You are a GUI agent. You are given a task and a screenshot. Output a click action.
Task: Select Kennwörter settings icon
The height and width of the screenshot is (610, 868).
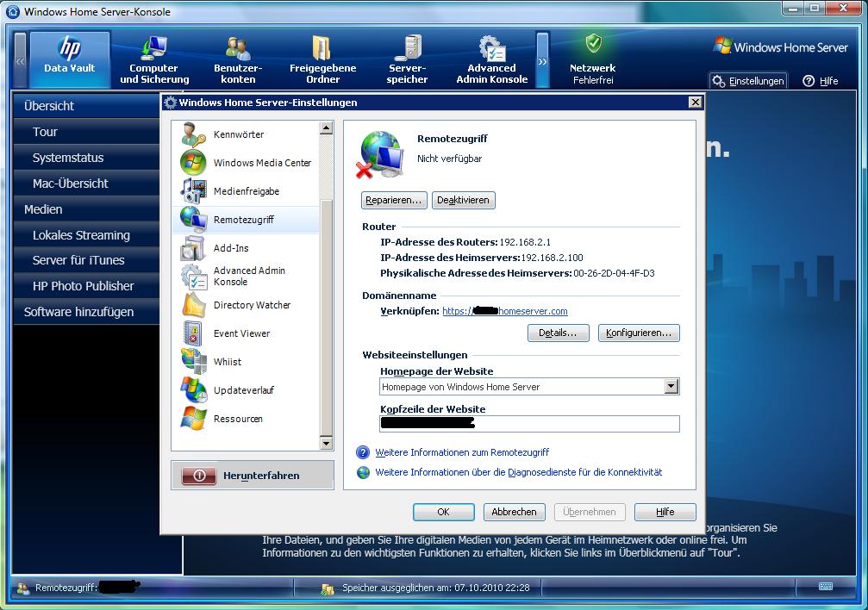(x=193, y=134)
